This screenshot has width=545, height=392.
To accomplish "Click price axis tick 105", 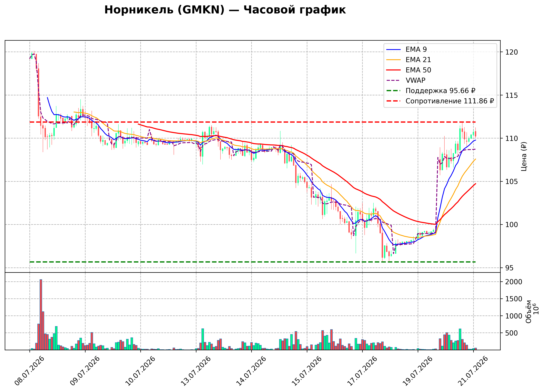I will tap(511, 182).
